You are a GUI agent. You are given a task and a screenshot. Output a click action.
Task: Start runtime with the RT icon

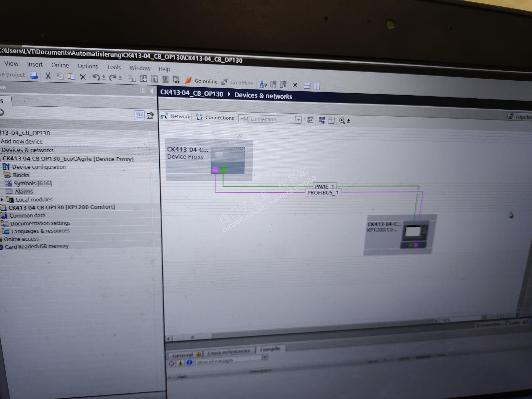(x=176, y=80)
